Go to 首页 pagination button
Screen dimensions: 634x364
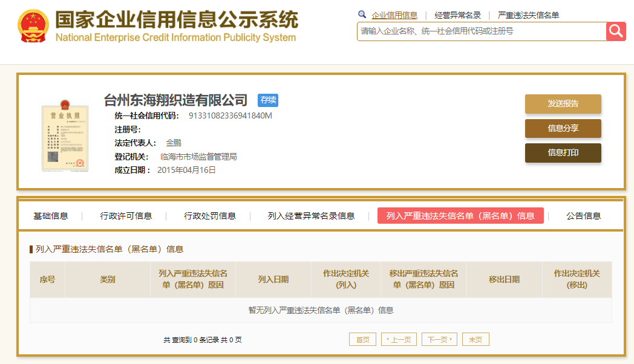tap(363, 339)
